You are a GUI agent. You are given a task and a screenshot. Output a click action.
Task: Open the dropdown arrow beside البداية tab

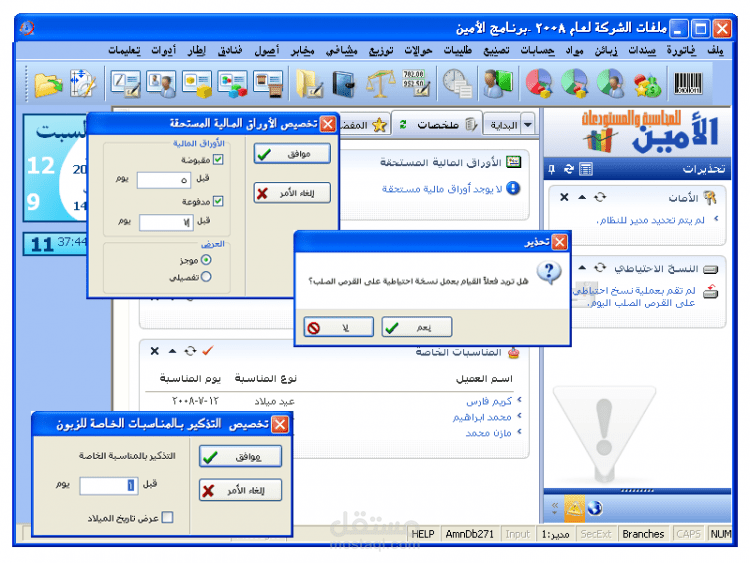(528, 125)
